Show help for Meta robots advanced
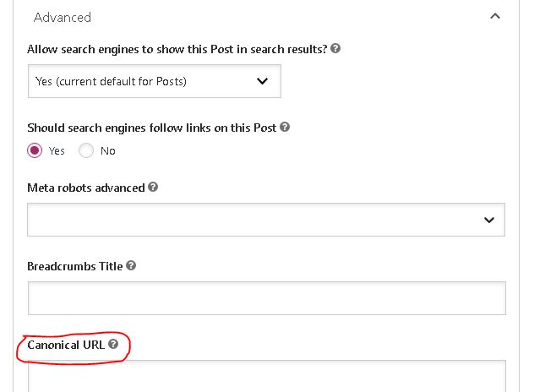Screen dimensions: 545x392 tap(153, 187)
